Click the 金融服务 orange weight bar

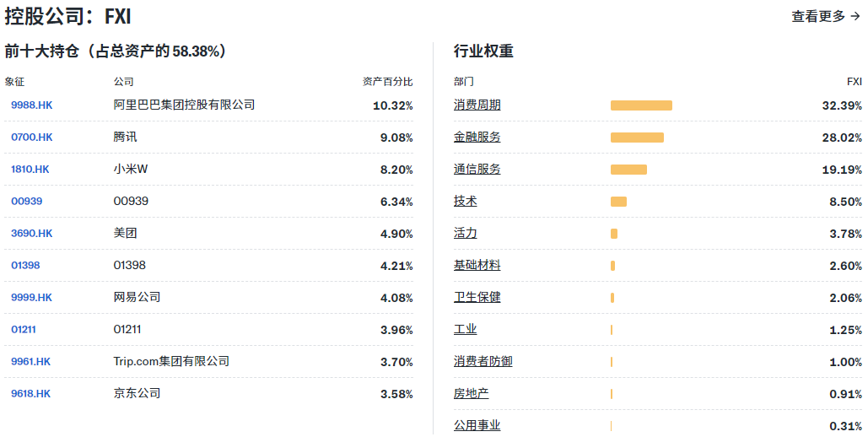pos(637,138)
